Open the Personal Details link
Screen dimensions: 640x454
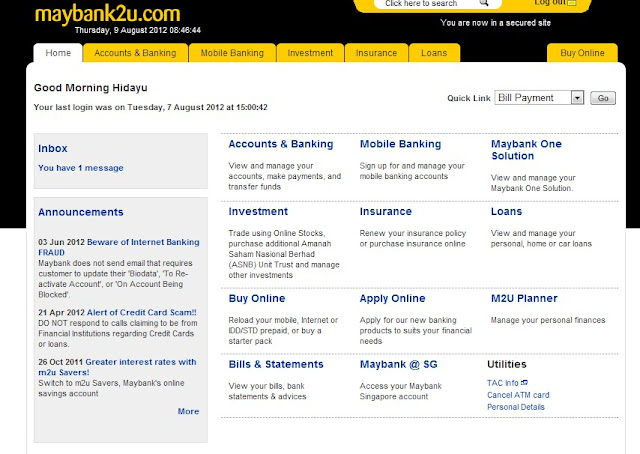coord(516,407)
